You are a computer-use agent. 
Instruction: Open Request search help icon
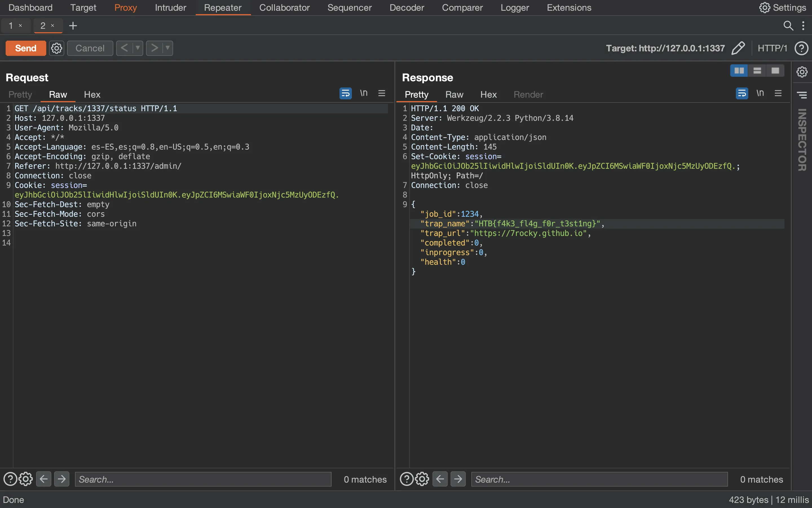click(x=10, y=479)
